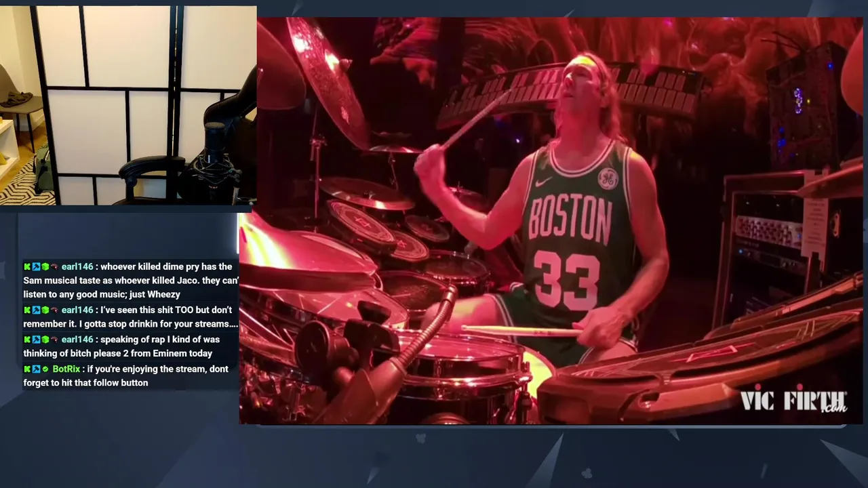Click blue hammer badge in "I've seen this" message
This screenshot has width=868, height=488.
pos(36,310)
